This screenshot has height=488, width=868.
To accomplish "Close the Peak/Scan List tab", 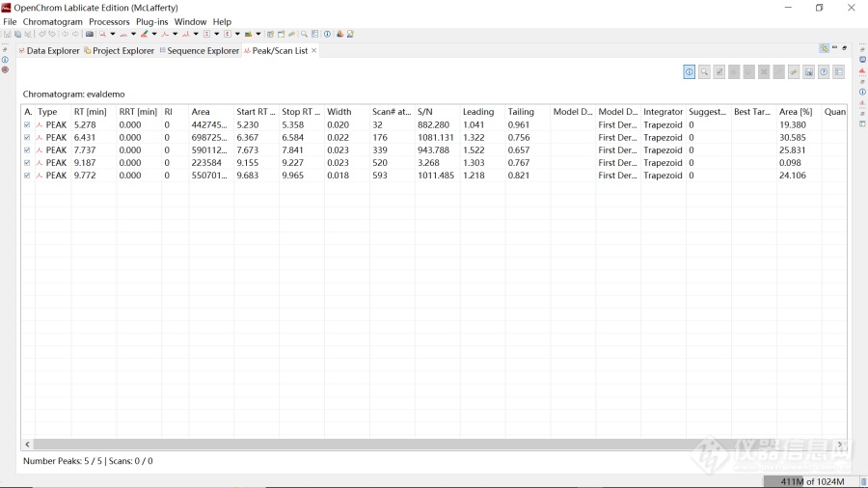I will click(x=314, y=50).
